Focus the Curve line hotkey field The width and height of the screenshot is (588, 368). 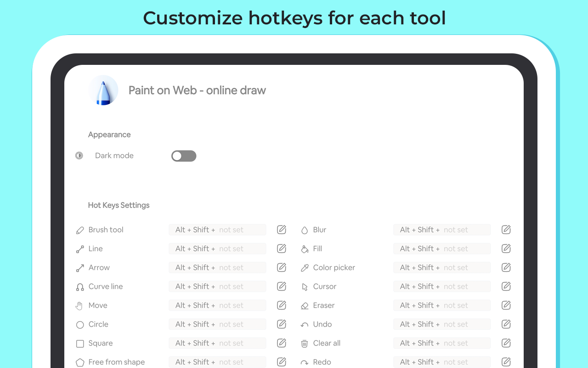click(x=217, y=286)
